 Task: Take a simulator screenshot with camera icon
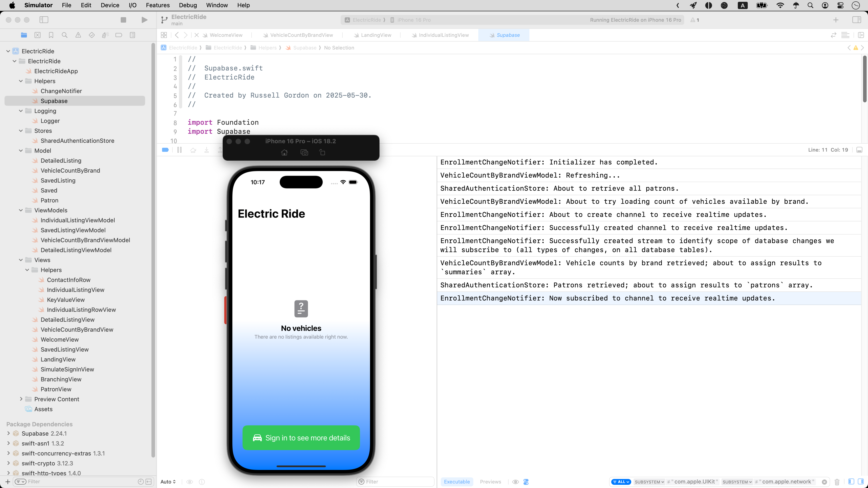click(x=304, y=152)
